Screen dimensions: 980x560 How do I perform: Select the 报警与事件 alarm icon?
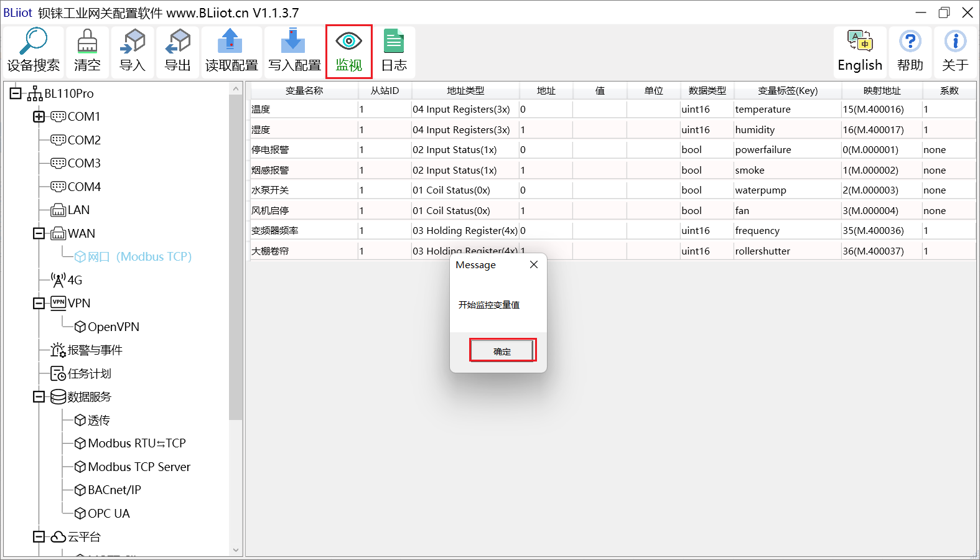coord(58,350)
